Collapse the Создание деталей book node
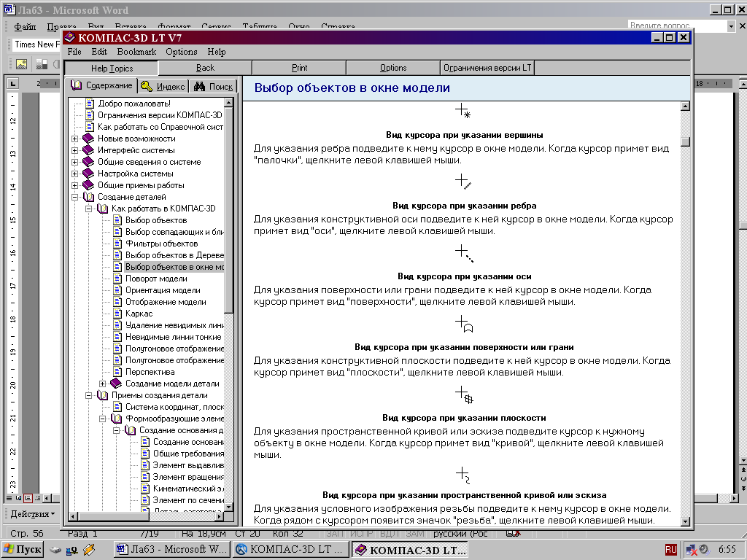 point(75,197)
